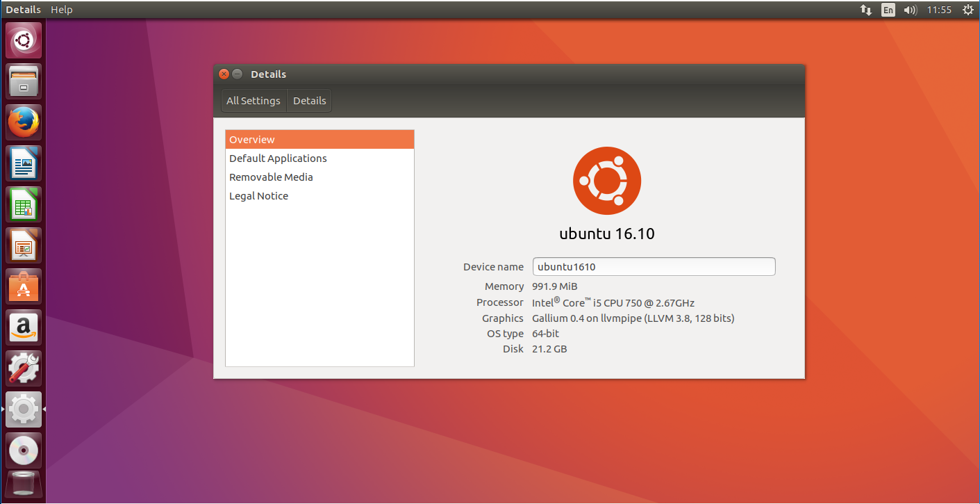Open the Details menu in top bar
The image size is (980, 504).
point(23,10)
